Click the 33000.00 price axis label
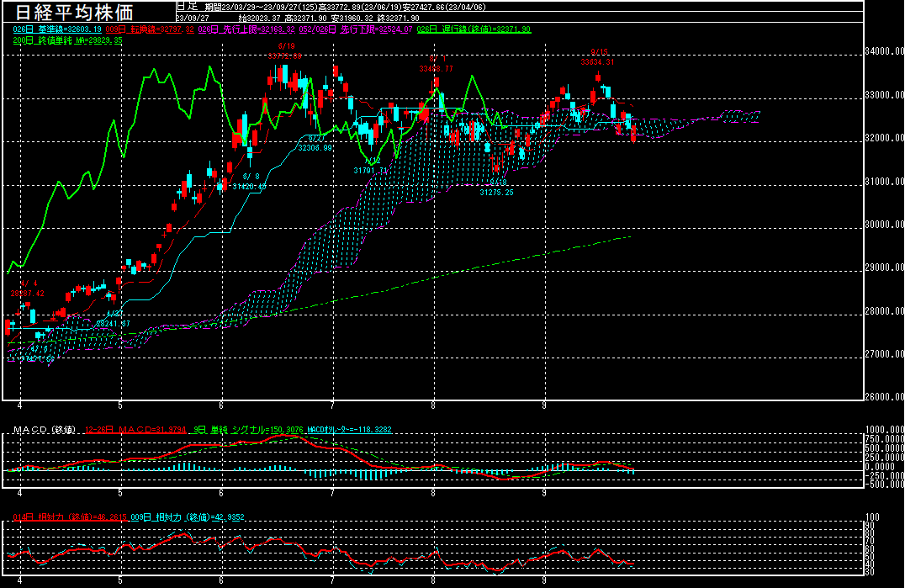This screenshot has width=905, height=588. coord(884,94)
